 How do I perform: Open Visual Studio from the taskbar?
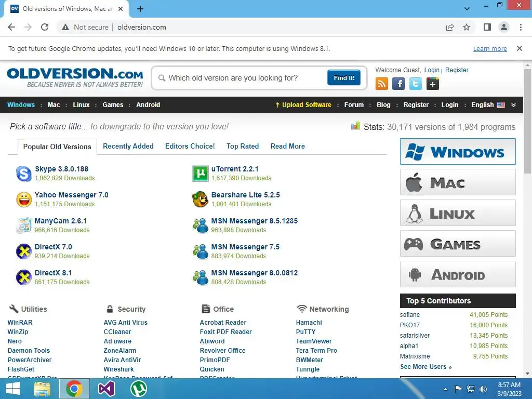[x=106, y=389]
